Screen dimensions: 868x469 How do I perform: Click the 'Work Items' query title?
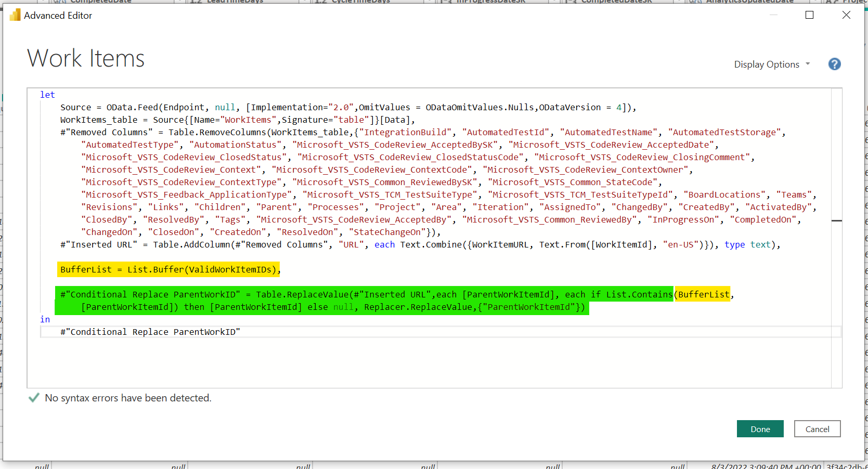(x=86, y=58)
